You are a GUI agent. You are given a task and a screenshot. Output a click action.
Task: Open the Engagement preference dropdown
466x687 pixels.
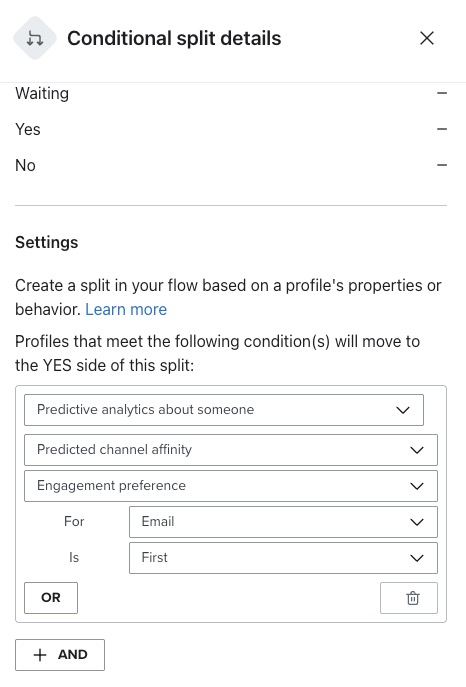pos(231,486)
